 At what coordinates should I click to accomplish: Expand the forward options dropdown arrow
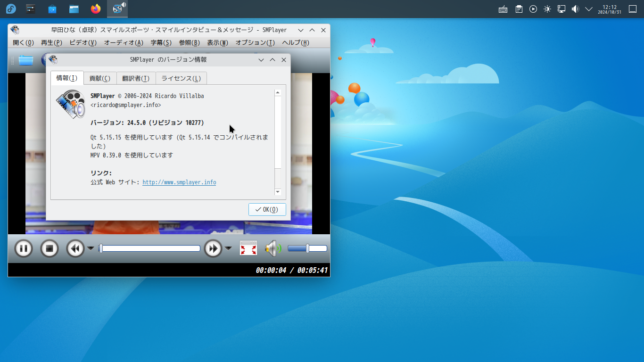[x=228, y=248]
